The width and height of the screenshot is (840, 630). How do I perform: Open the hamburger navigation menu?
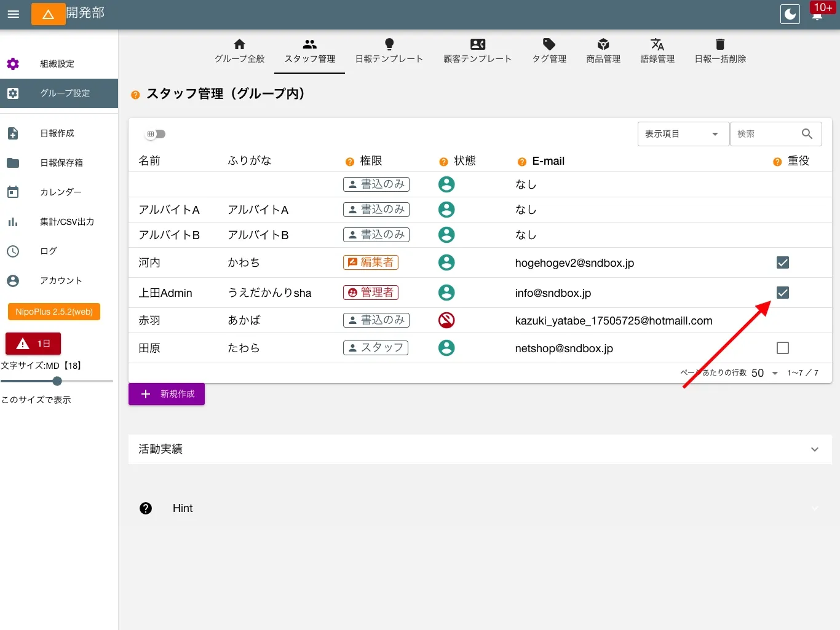[14, 14]
